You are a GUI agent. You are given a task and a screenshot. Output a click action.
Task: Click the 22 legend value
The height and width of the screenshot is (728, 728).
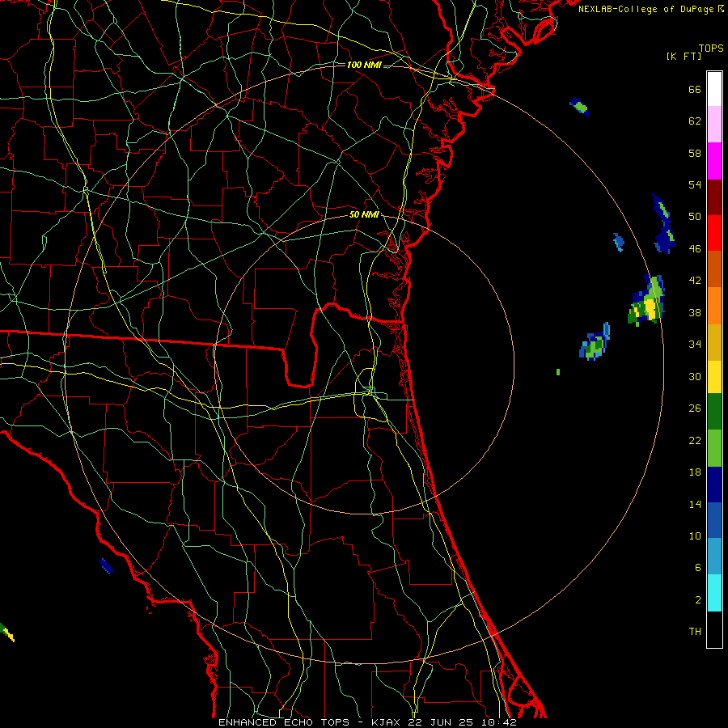[695, 440]
